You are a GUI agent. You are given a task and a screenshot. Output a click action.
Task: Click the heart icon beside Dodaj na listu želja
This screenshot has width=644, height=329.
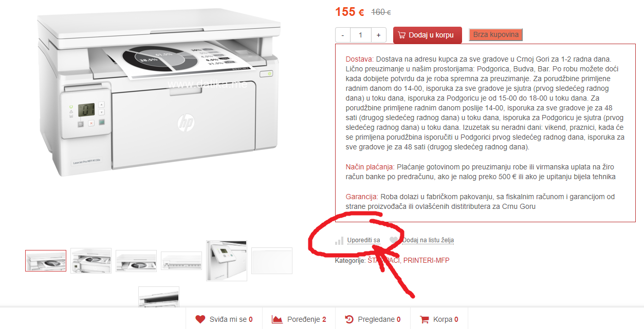coord(394,240)
